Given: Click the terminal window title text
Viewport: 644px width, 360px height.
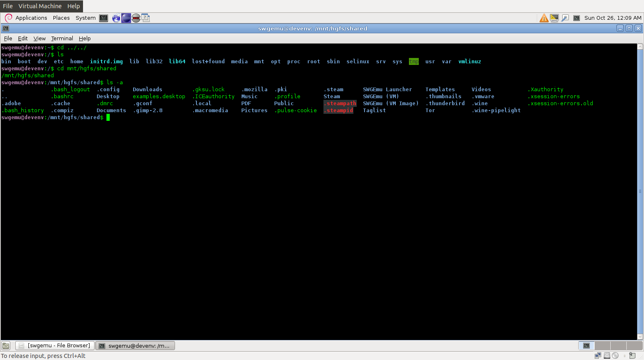Looking at the screenshot, I should tap(313, 28).
